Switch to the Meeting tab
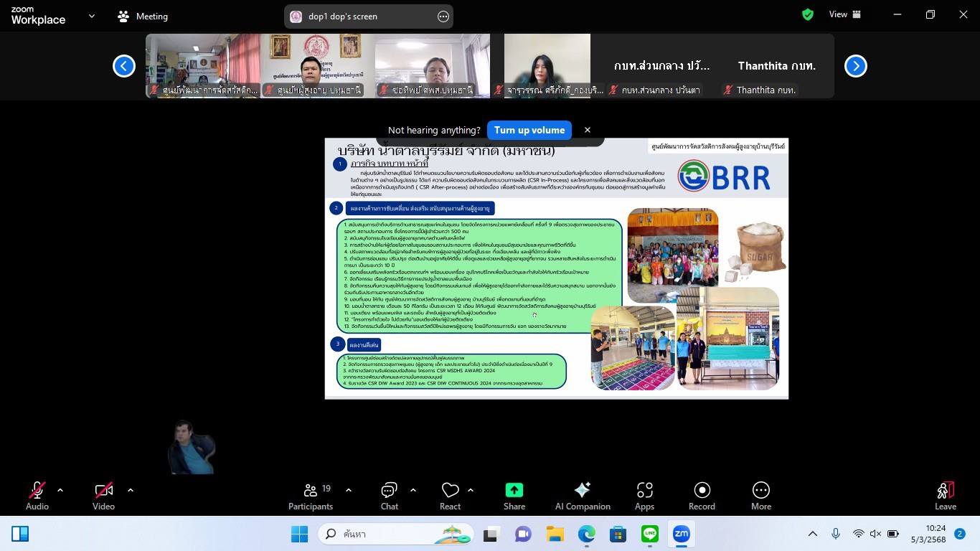 coord(143,16)
